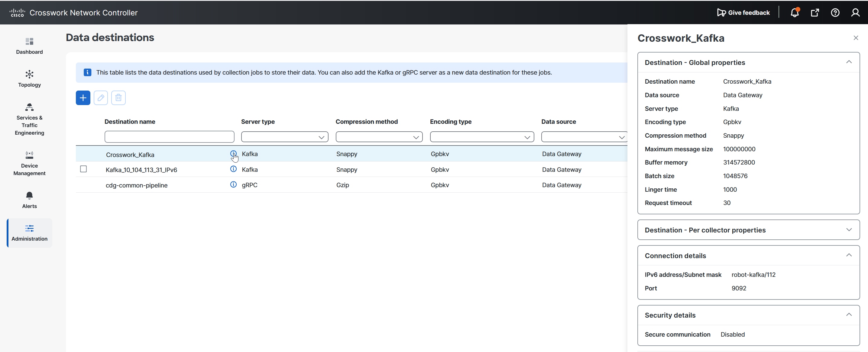Open the Encoding type filter dropdown

(481, 137)
